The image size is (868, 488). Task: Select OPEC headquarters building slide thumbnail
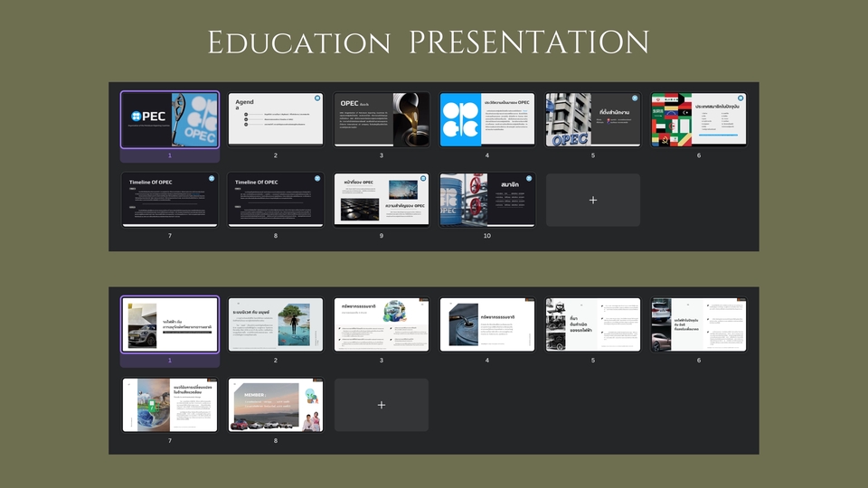click(593, 119)
